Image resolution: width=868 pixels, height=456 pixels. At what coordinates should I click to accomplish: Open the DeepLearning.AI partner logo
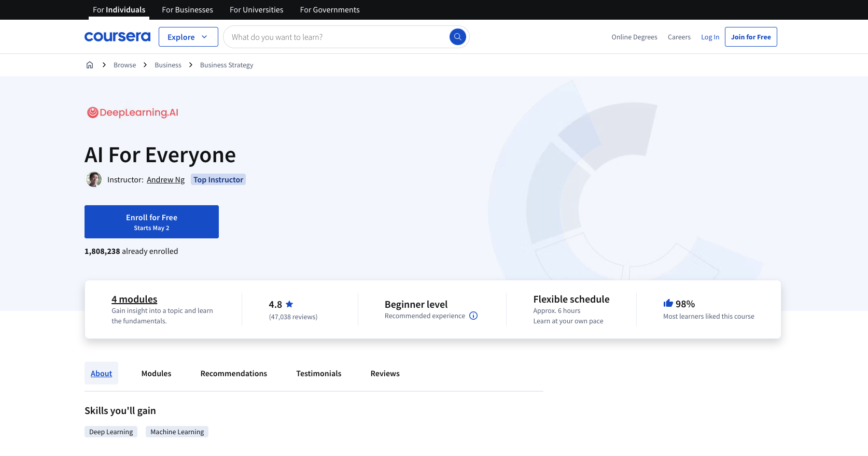(x=133, y=112)
